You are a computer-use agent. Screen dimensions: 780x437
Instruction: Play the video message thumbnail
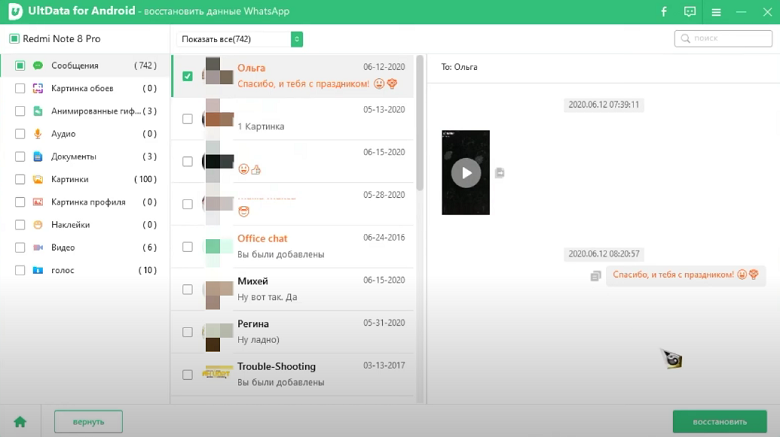(x=466, y=173)
